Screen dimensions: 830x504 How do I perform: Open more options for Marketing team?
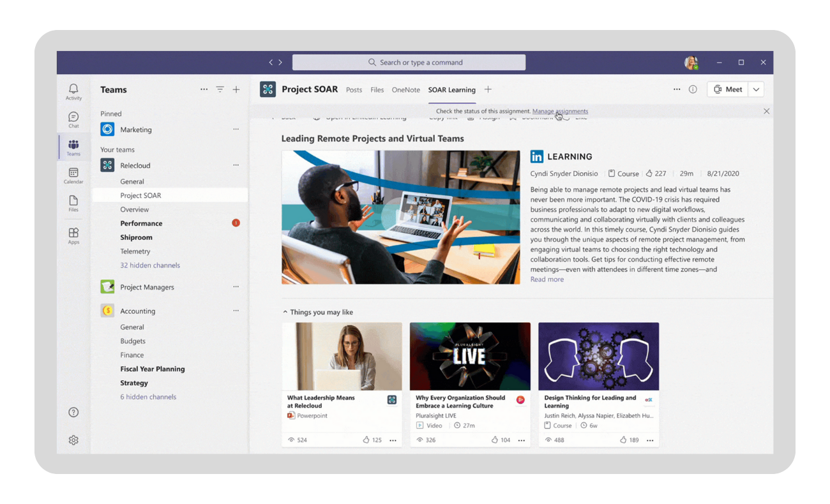[236, 130]
